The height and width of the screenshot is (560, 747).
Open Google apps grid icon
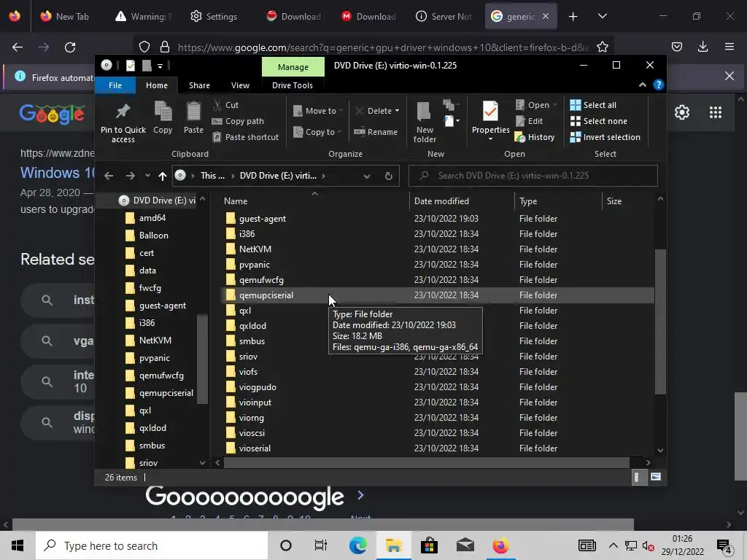click(x=715, y=112)
